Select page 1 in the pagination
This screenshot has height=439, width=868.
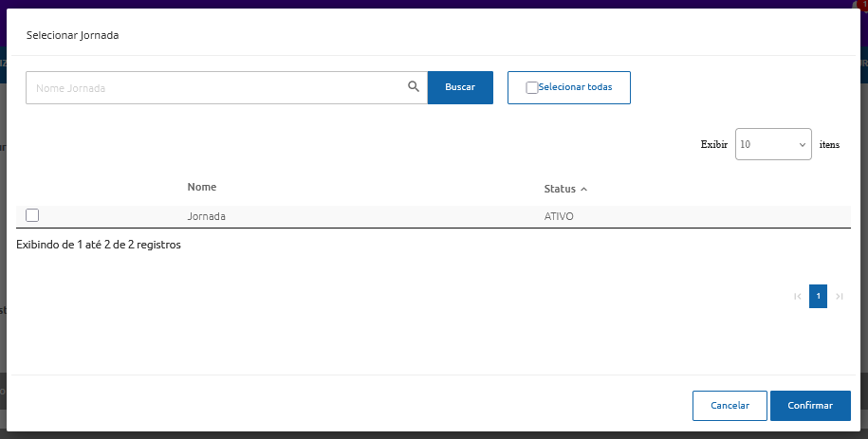pyautogui.click(x=818, y=296)
